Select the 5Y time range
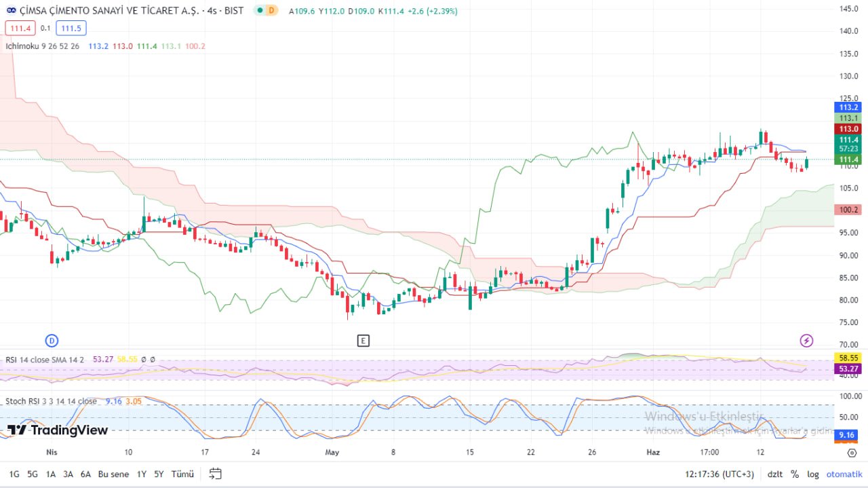Screen dimensions: 868x488 point(159,474)
